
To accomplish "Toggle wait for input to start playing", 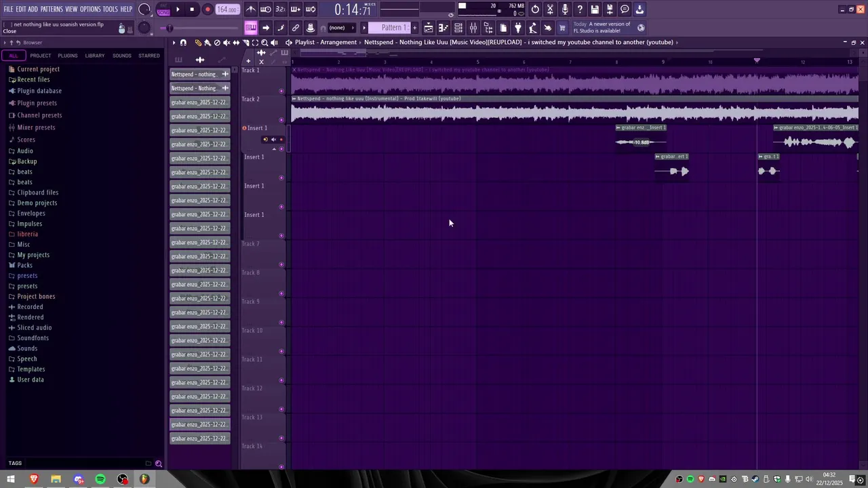I will pos(265,9).
